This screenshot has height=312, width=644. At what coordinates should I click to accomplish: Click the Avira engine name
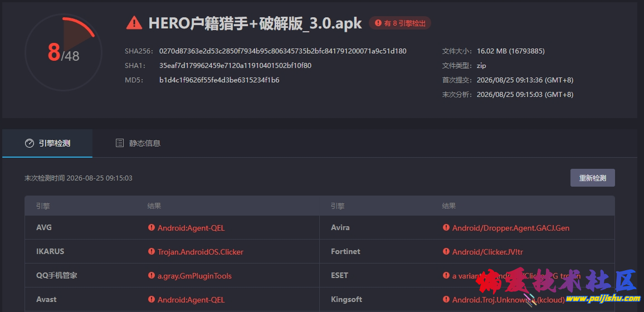(x=340, y=227)
